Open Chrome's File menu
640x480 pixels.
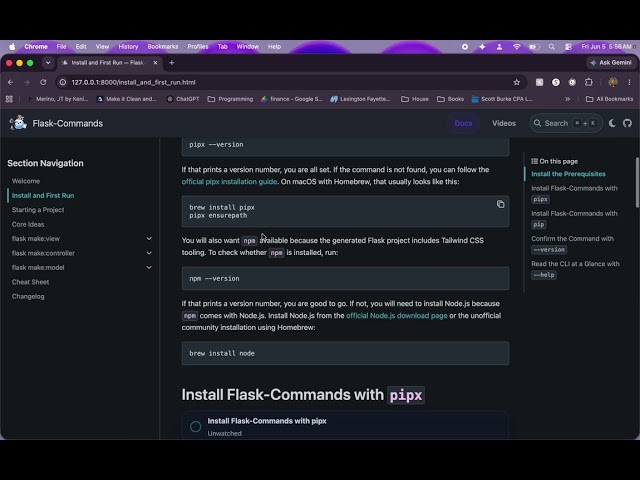coord(61,47)
